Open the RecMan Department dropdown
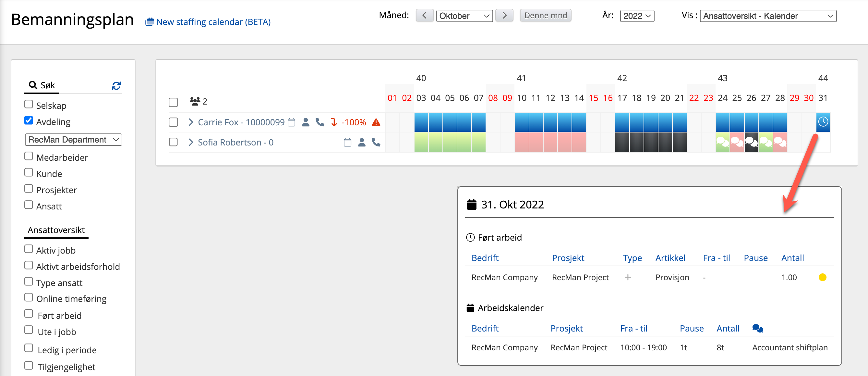 (x=73, y=140)
